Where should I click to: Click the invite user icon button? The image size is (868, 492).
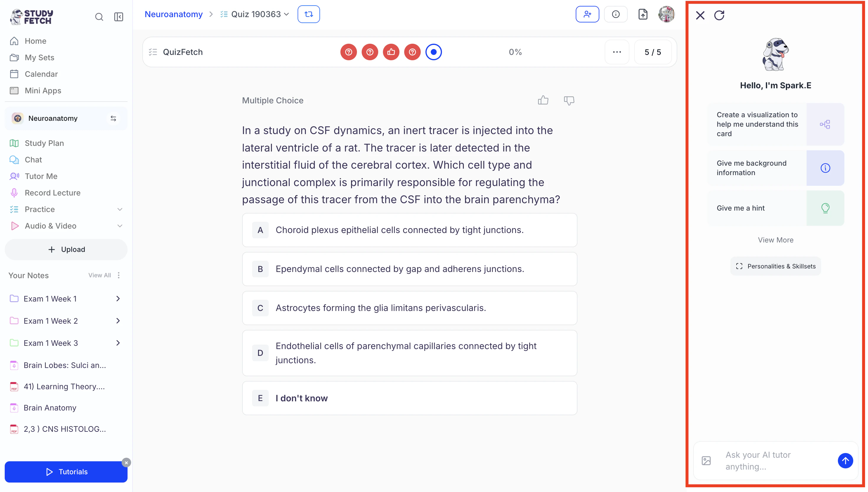(x=587, y=14)
